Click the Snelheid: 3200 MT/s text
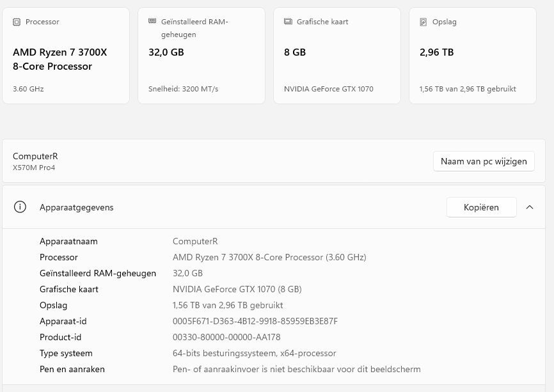554x392 pixels. coord(184,89)
